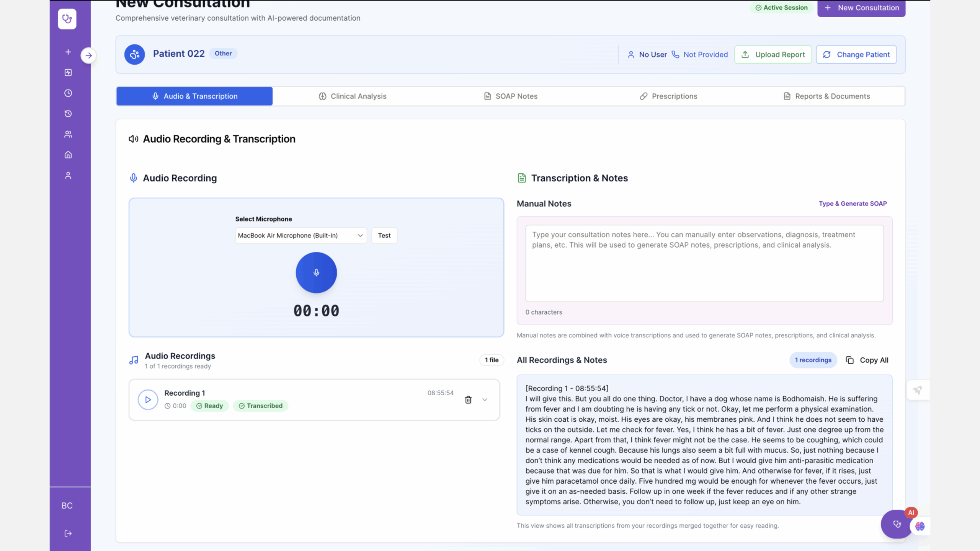Screen dimensions: 980x551
Task: Expand Recording 1 details chevron
Action: pos(485,400)
